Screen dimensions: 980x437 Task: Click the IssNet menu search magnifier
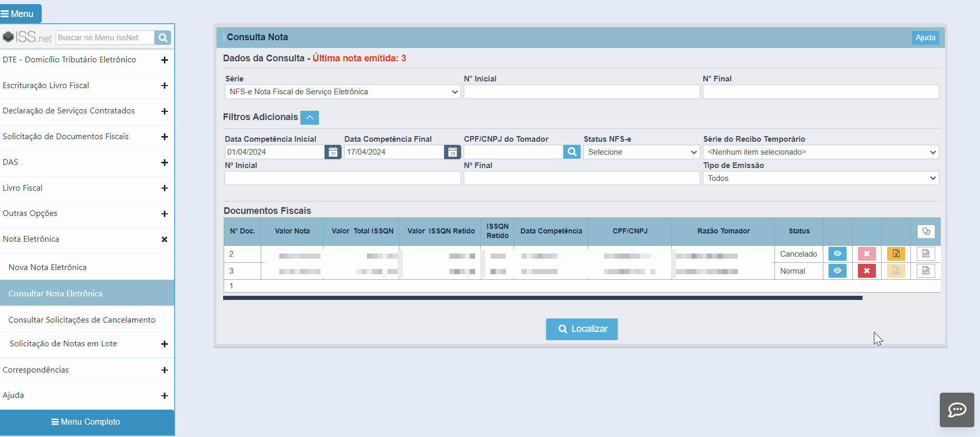pos(162,38)
